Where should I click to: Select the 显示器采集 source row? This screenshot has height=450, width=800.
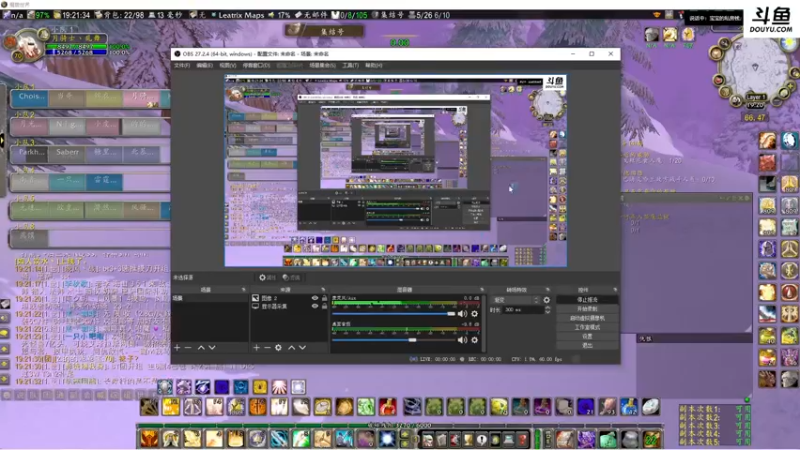289,306
